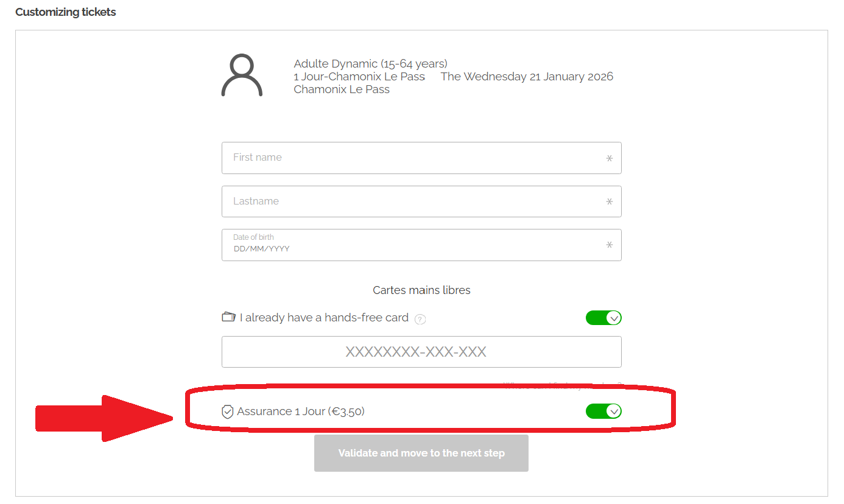Click the asterisk in Lastname field
844x504 pixels.
[x=609, y=201]
